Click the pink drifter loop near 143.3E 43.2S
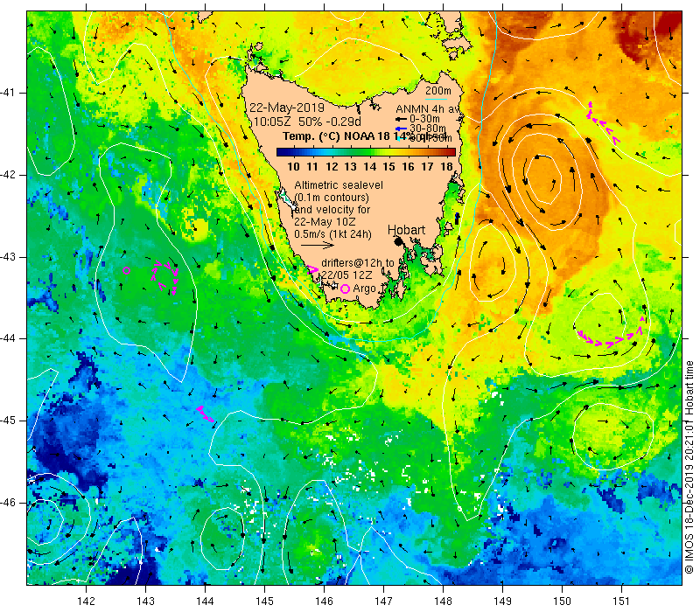The width and height of the screenshot is (700, 612). pos(164,278)
